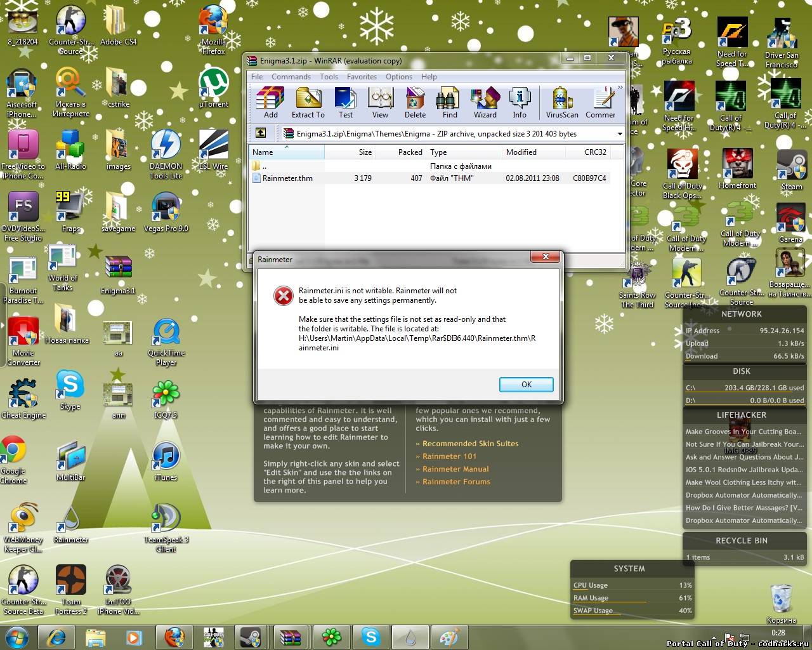The image size is (812, 650).
Task: Select the Rainmeter.thm file row
Action: pyautogui.click(x=429, y=178)
